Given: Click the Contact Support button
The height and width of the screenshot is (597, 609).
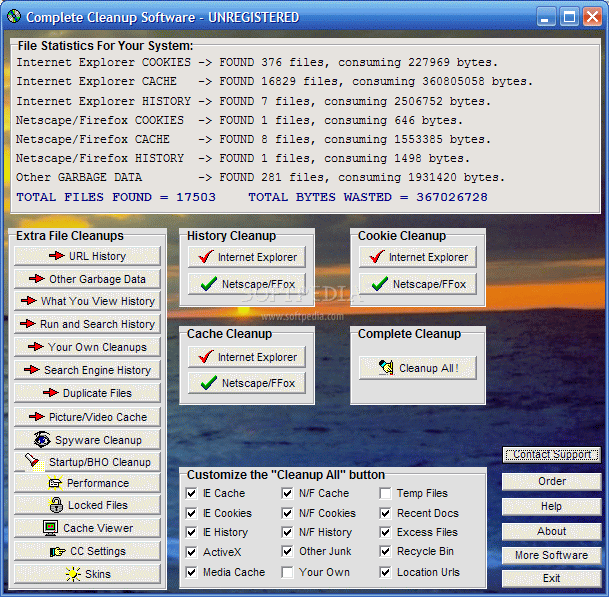Looking at the screenshot, I should tap(551, 455).
